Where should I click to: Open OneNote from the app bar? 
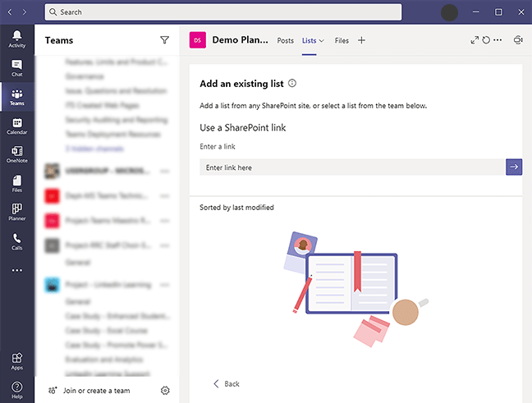tap(16, 154)
